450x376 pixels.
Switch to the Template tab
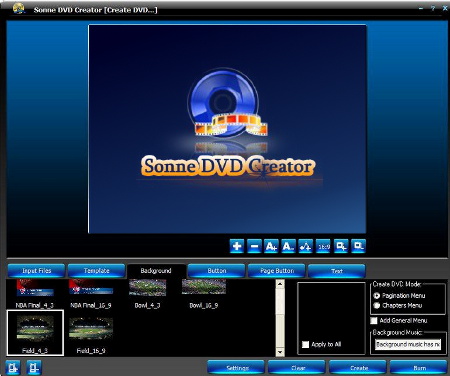click(x=96, y=271)
